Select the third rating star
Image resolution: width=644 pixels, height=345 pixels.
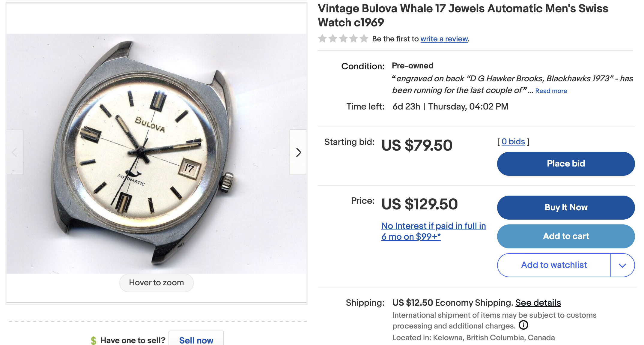pos(343,38)
